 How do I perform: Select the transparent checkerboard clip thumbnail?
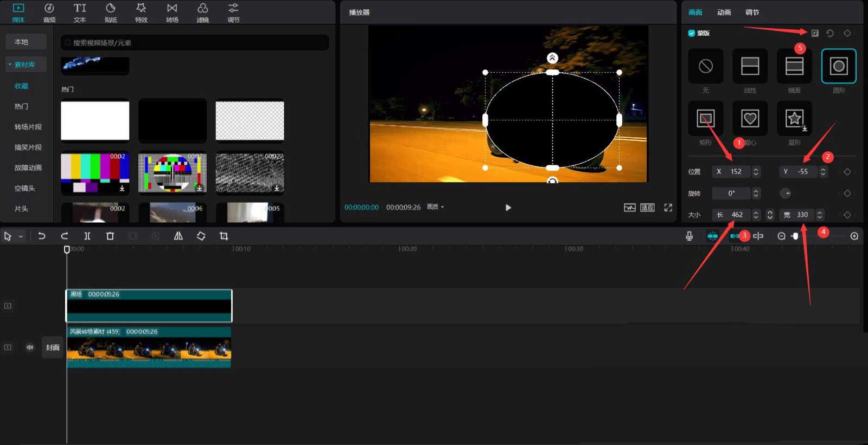pos(250,120)
